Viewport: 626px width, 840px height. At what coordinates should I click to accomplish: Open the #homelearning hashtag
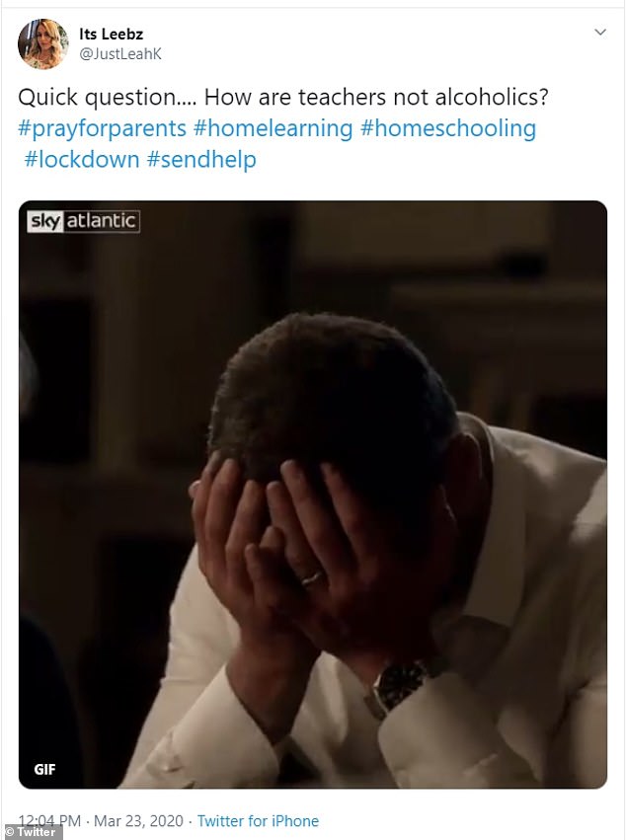(273, 128)
